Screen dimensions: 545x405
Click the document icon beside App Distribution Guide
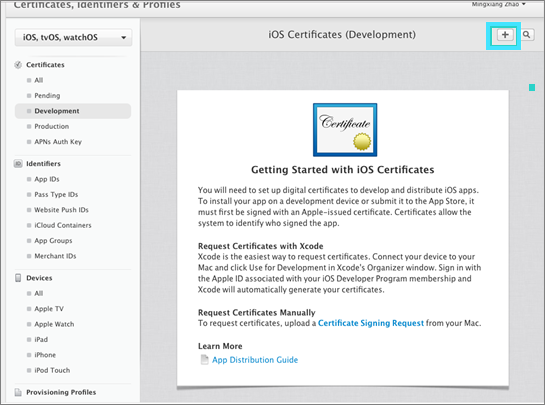pos(205,360)
